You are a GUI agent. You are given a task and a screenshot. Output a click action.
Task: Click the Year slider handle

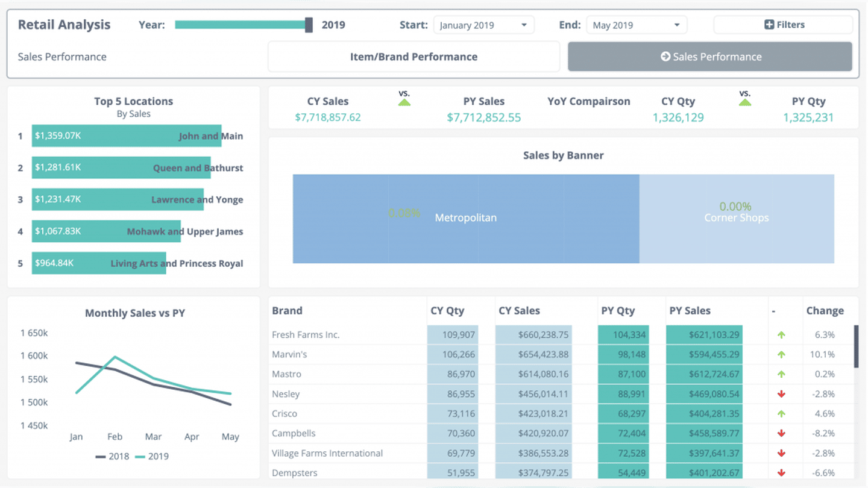pos(309,25)
